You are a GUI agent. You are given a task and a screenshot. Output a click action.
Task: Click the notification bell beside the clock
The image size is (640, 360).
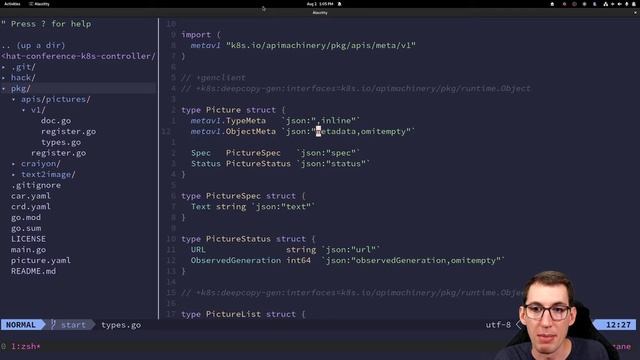click(x=340, y=4)
